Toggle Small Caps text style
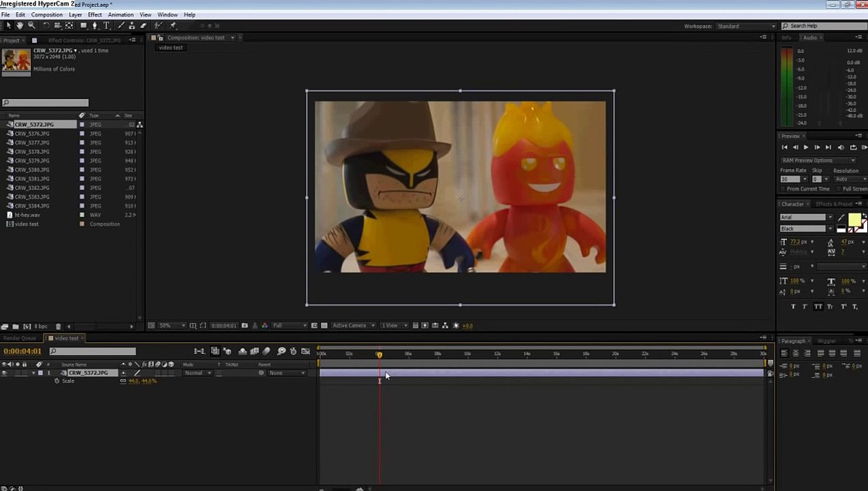The image size is (868, 491). 830,306
